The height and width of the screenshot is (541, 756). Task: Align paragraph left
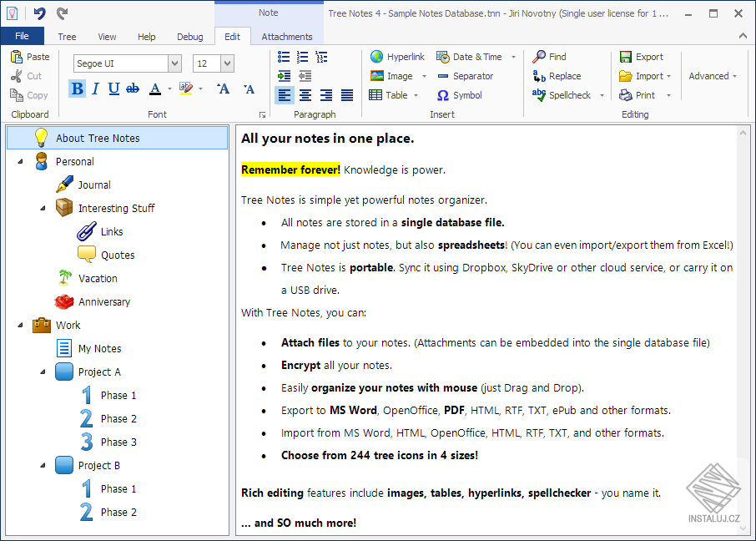coord(285,95)
